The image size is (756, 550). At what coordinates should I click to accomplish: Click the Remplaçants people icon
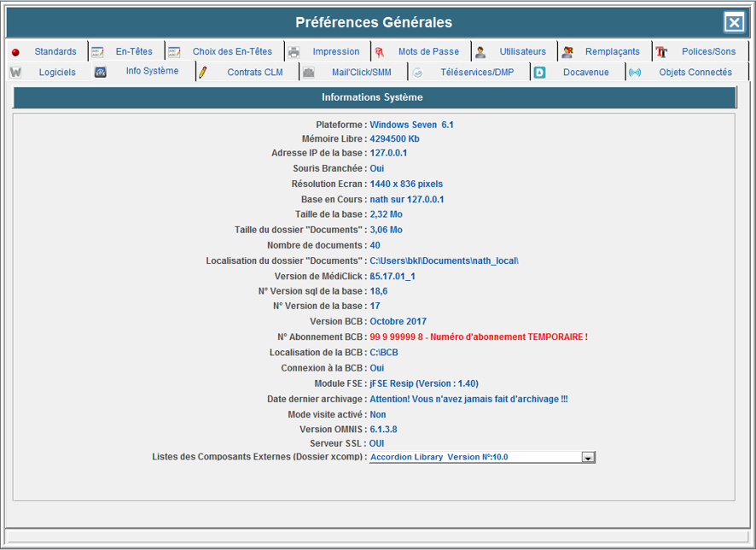click(567, 52)
